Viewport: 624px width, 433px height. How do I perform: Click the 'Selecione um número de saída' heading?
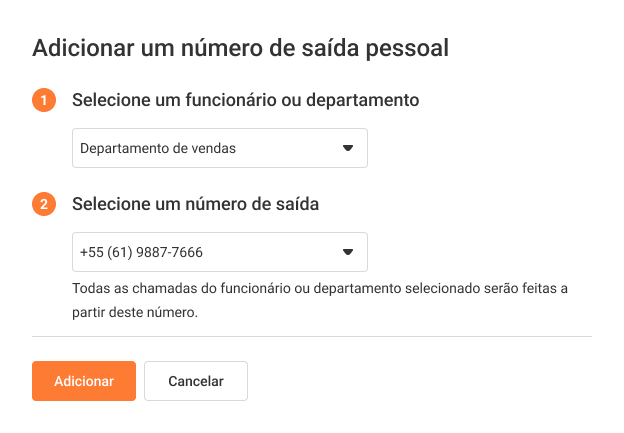195,204
